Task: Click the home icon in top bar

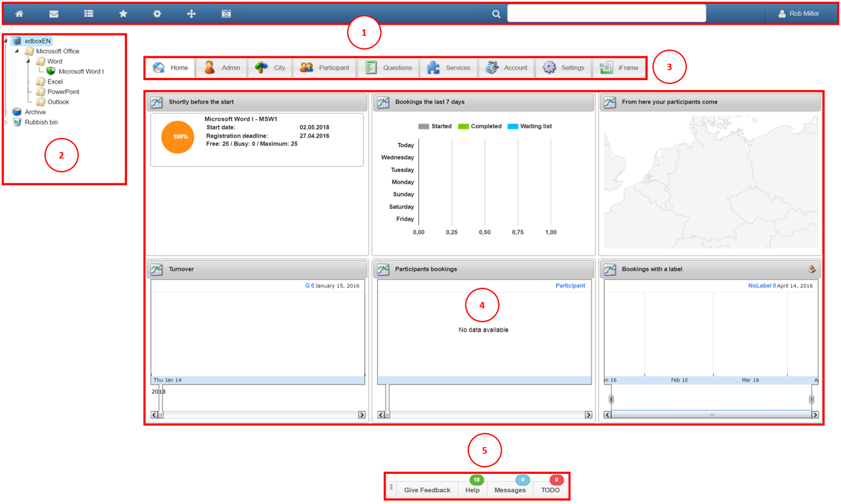Action: point(19,14)
